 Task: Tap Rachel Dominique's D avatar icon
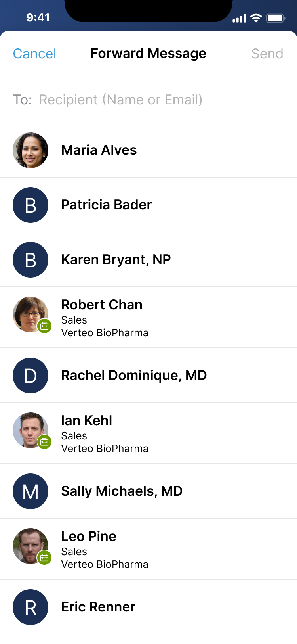click(30, 376)
